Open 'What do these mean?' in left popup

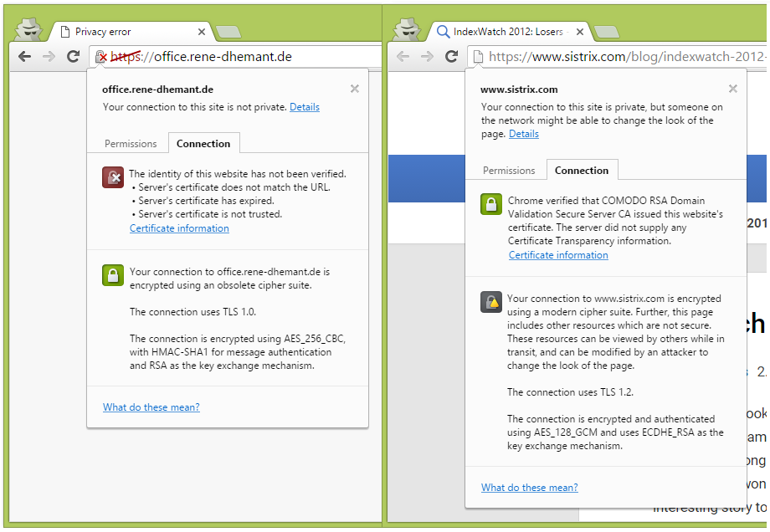[x=151, y=407]
